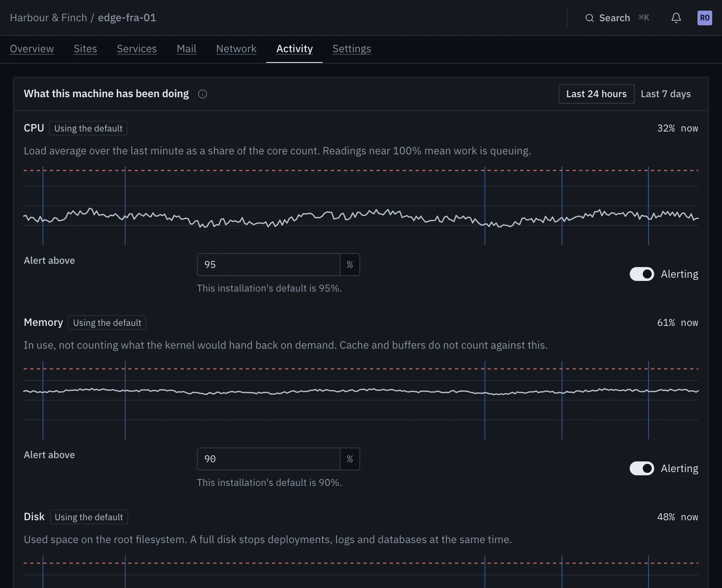The height and width of the screenshot is (588, 722).
Task: Click the Harbour & Finch breadcrumb
Action: (x=49, y=18)
